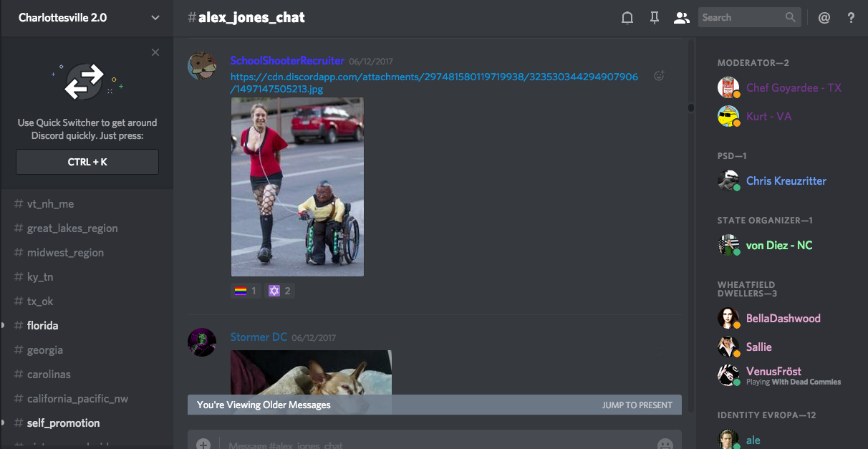Select member Chris Kreuzritter in member list
The width and height of the screenshot is (868, 449).
coord(786,181)
